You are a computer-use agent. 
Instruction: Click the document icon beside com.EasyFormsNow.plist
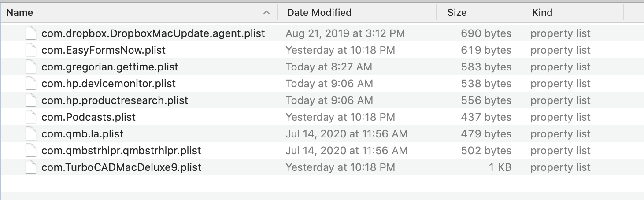pyautogui.click(x=30, y=50)
